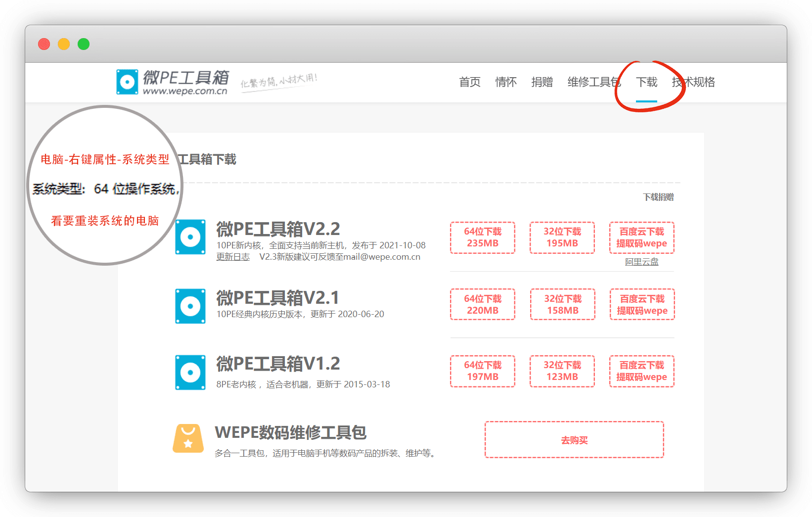This screenshot has height=517, width=812.
Task: Open the 阿里云盘 link
Action: 642,262
